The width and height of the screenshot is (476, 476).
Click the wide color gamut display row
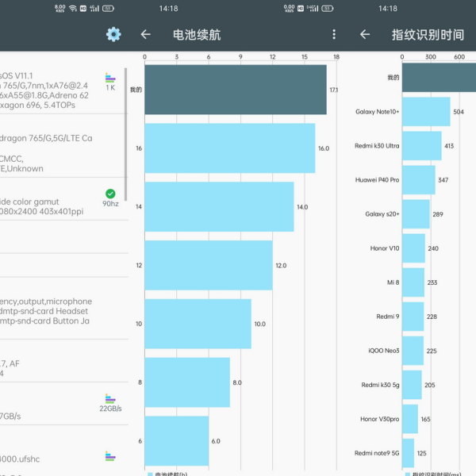(x=63, y=199)
